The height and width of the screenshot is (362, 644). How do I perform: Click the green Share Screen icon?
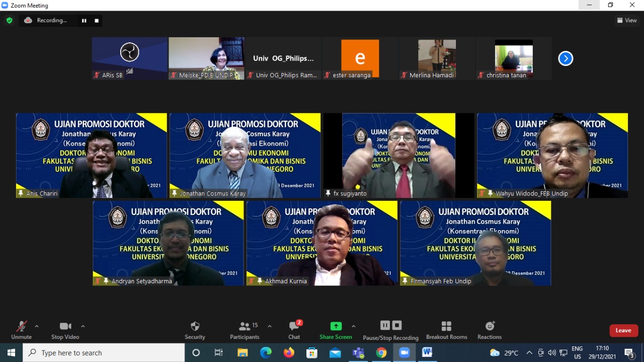point(336,326)
